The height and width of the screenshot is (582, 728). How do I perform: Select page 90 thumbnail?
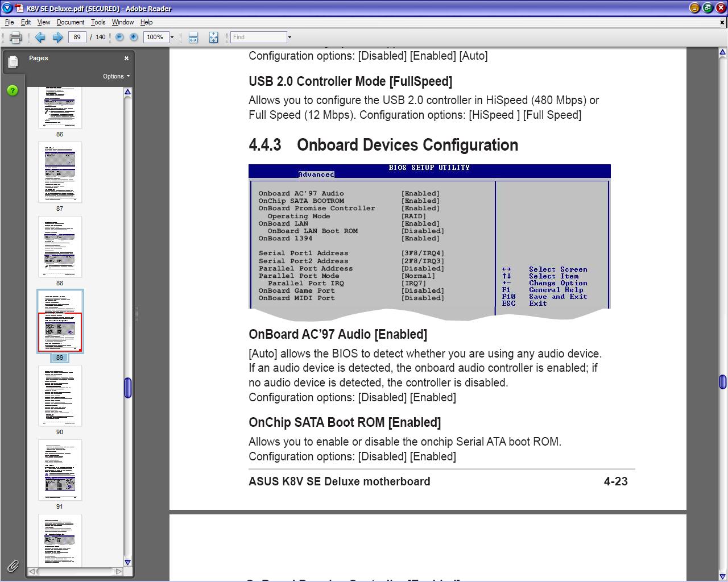(60, 396)
